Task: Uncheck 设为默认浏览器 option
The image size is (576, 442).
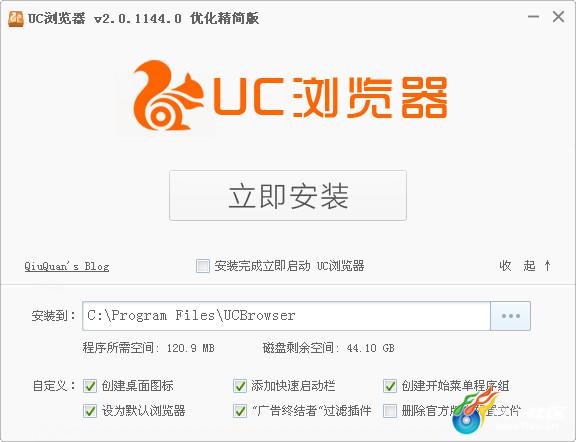Action: click(x=90, y=411)
